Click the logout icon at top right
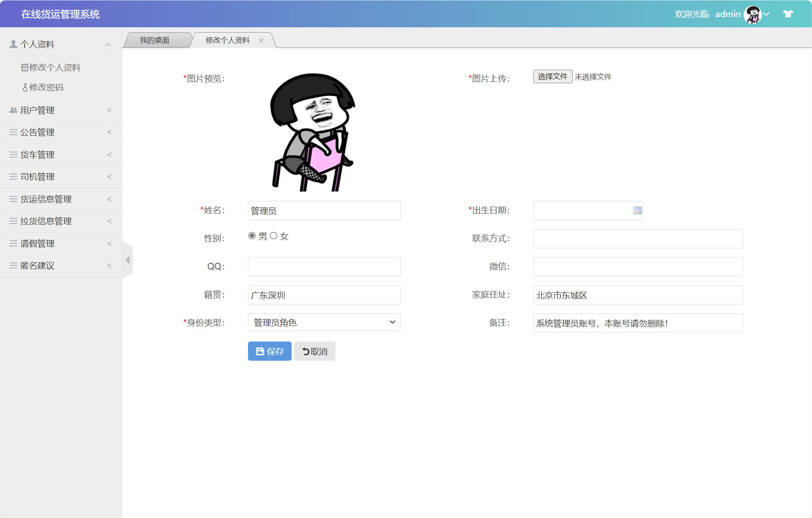Viewport: 812px width, 518px height. pyautogui.click(x=788, y=13)
